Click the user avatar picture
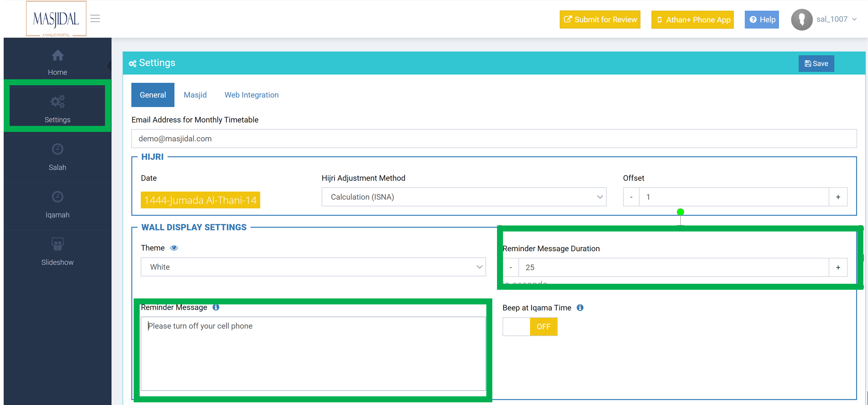868x405 pixels. (x=802, y=20)
